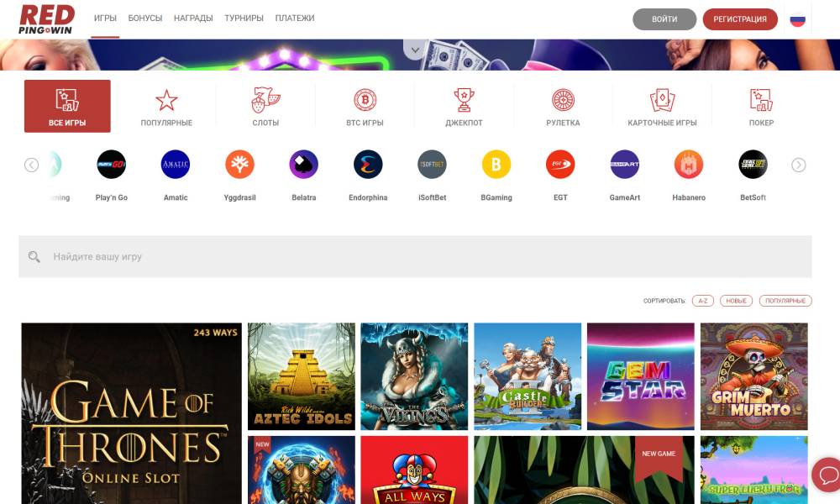Select the КАРТОЧНЫЕ ИГРЫ cards category
Screen dimensions: 840x504
pyautogui.click(x=662, y=108)
